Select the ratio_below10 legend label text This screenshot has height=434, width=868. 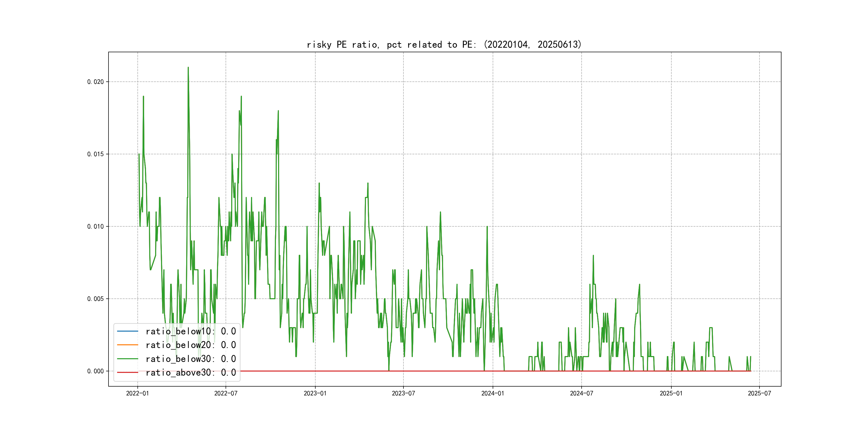coord(190,331)
